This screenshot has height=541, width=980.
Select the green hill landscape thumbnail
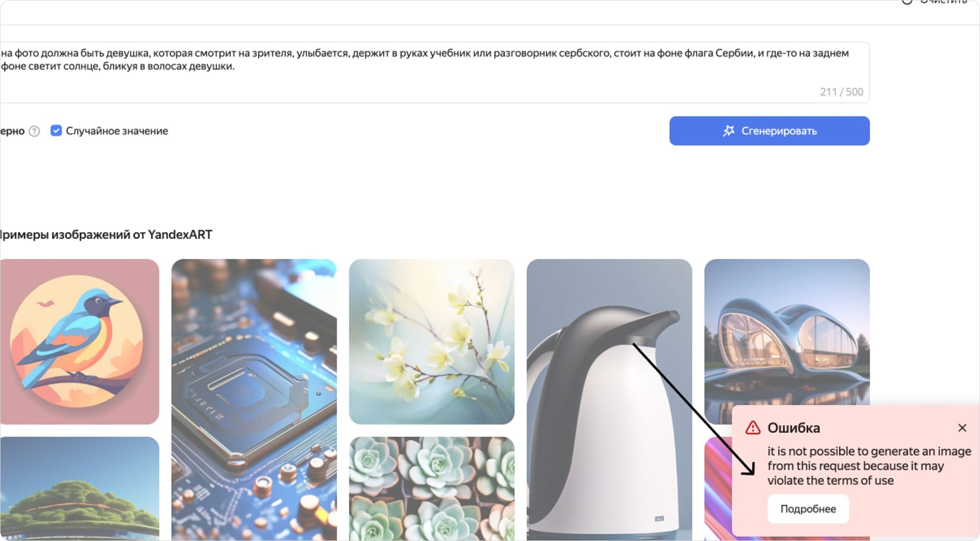pyautogui.click(x=79, y=489)
